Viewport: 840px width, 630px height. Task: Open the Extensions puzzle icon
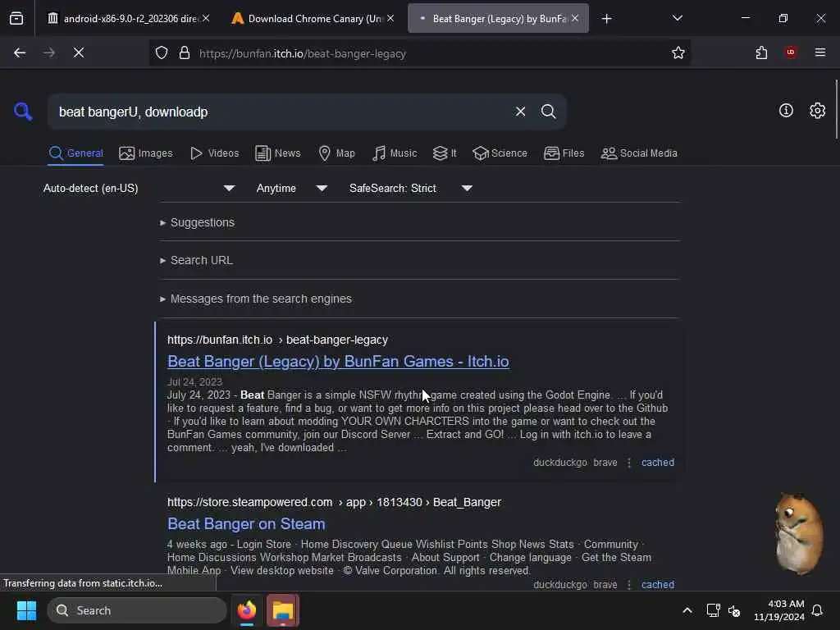click(x=761, y=52)
